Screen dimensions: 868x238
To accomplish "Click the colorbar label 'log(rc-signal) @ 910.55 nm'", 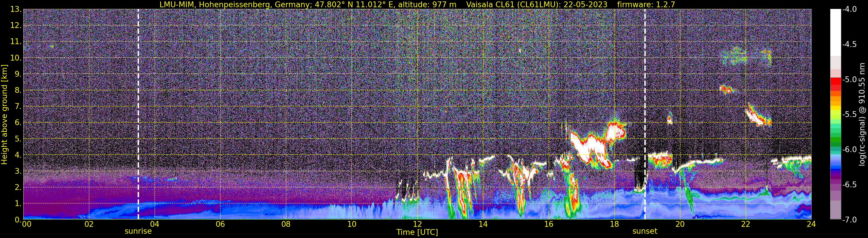I will 863,115.
